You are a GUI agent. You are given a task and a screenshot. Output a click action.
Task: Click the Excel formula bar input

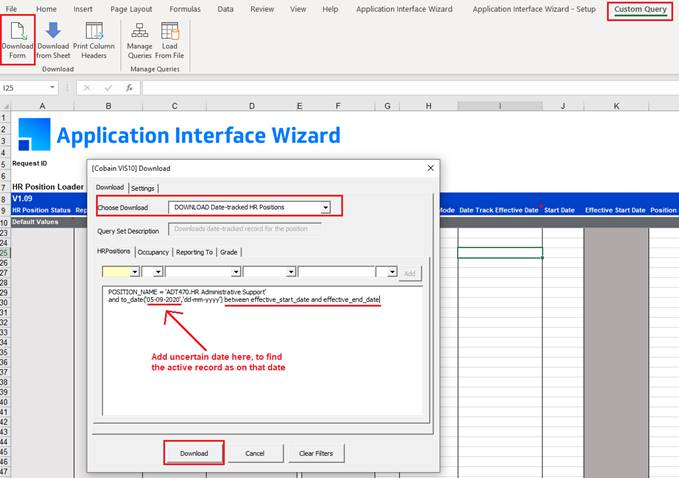(409, 88)
